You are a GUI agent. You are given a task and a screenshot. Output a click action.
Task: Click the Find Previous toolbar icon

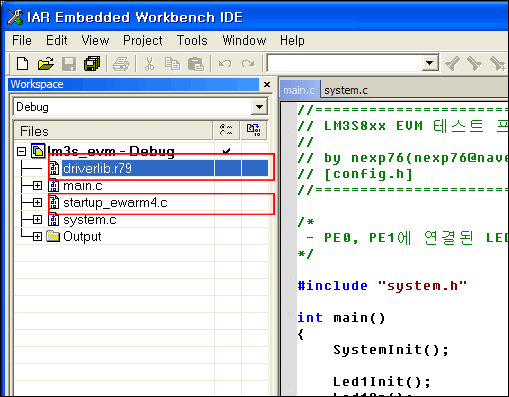pos(452,63)
